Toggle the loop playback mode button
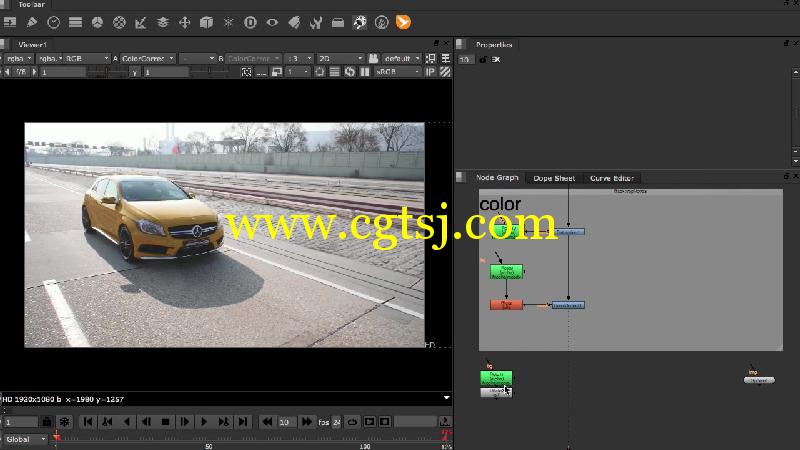Image resolution: width=800 pixels, height=450 pixels. (x=353, y=422)
